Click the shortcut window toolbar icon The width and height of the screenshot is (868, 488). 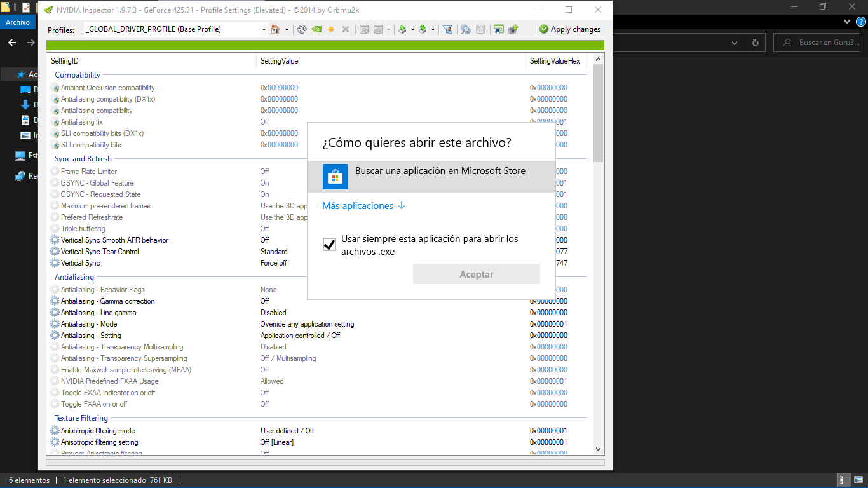pos(499,29)
